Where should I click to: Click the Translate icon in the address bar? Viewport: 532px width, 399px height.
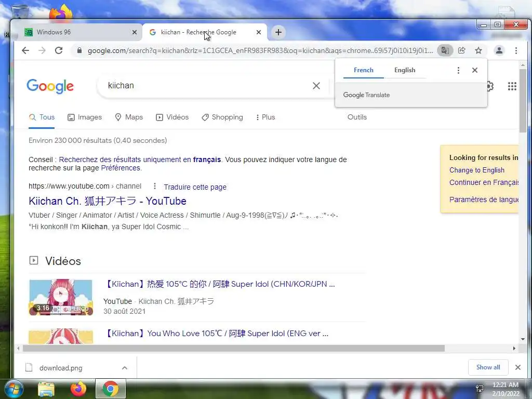445,50
